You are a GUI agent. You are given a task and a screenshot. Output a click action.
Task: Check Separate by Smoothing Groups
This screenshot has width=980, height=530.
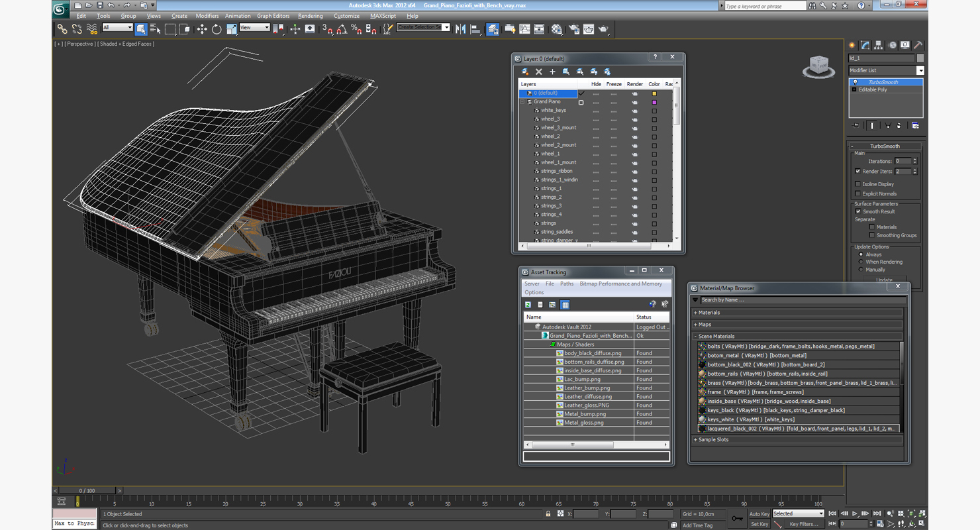point(871,235)
